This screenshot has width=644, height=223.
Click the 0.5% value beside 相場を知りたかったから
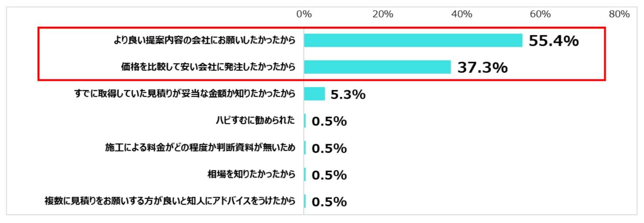(329, 175)
